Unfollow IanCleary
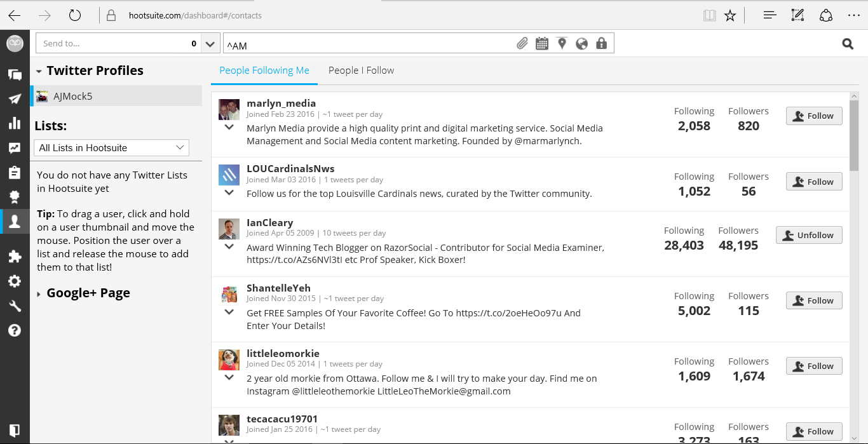Screen dimensions: 868x444 [x=809, y=235]
